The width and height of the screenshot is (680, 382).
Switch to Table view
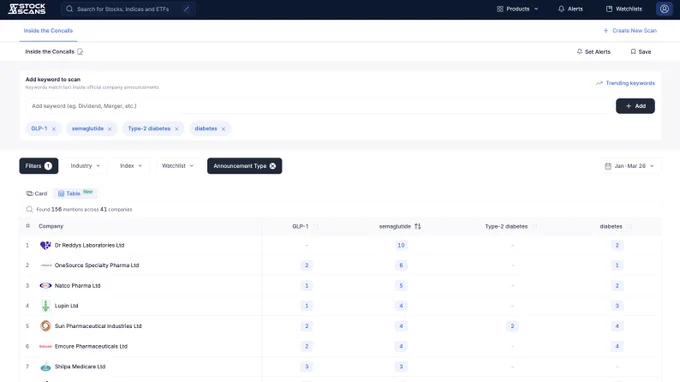point(75,193)
